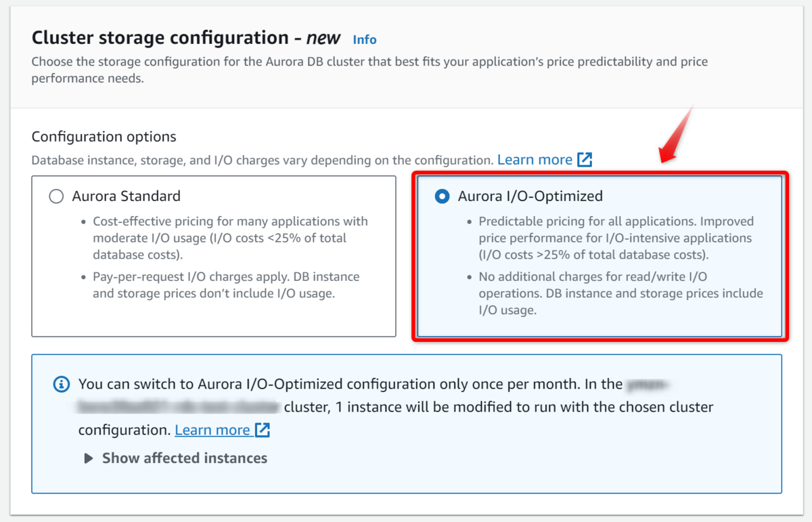Click the red arrow annotation

pos(677,134)
